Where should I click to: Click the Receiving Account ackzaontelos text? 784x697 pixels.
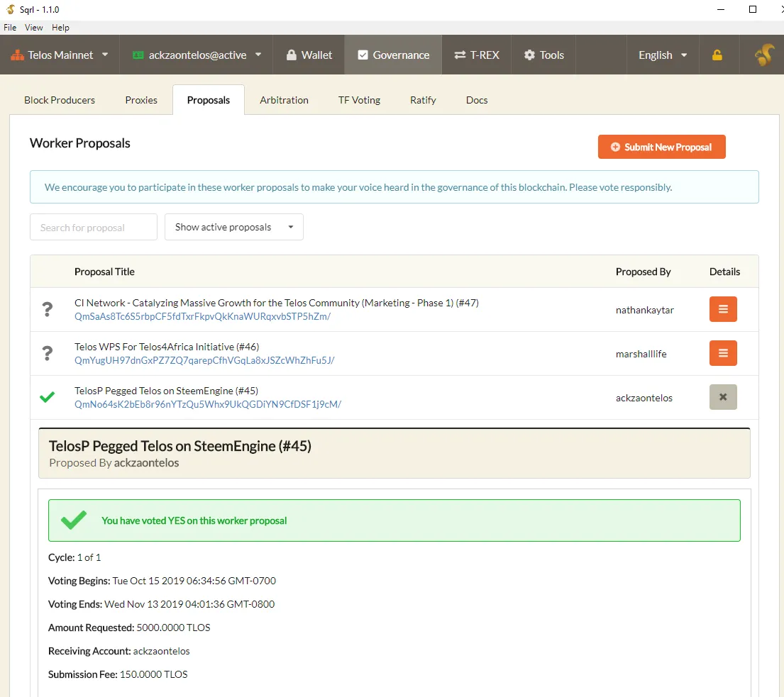(161, 651)
